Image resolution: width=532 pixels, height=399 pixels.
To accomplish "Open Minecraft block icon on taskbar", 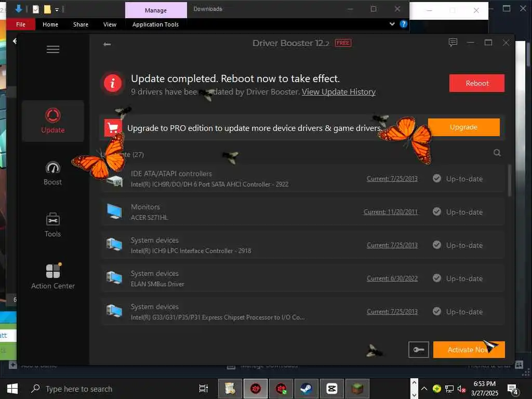I will click(x=357, y=389).
